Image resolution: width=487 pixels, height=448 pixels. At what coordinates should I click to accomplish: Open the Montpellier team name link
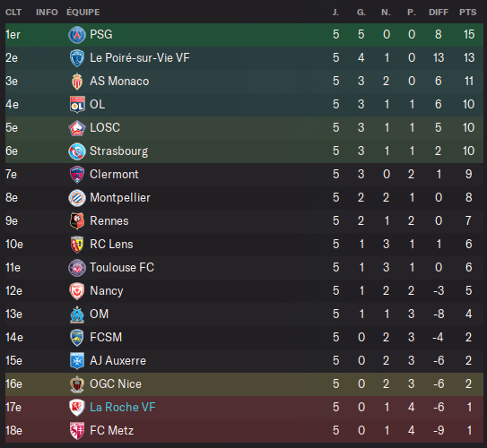point(120,198)
